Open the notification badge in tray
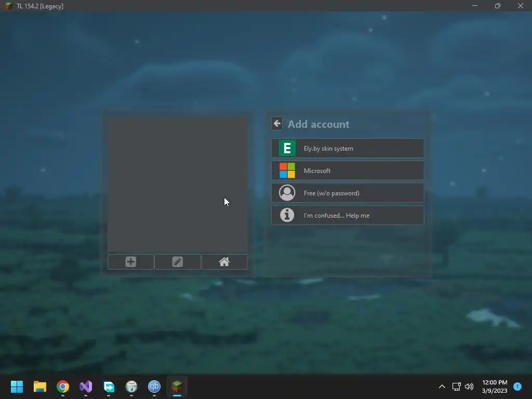Viewport: 532px width, 399px height. pos(517,387)
